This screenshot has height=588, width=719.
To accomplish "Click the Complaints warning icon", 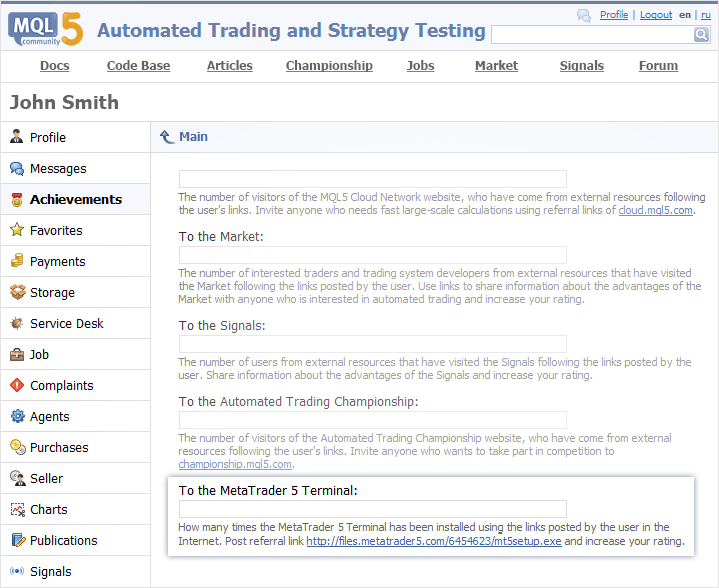I will click(x=17, y=386).
